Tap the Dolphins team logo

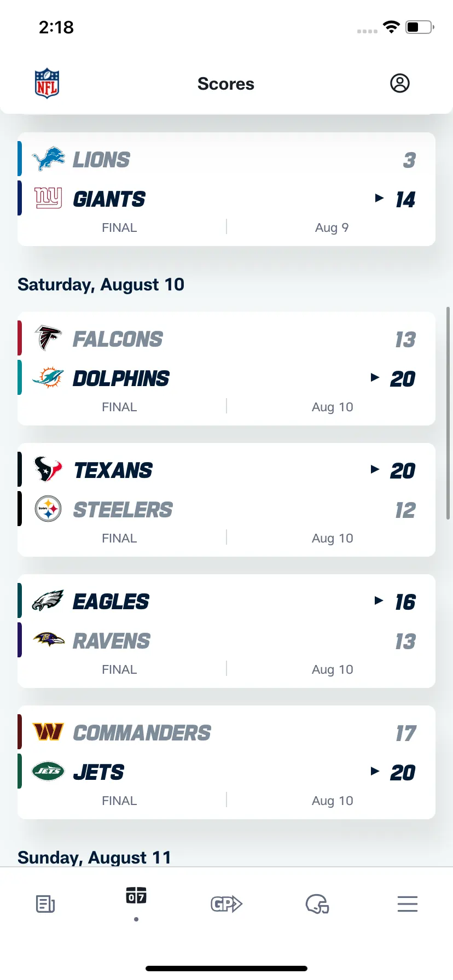click(x=48, y=377)
